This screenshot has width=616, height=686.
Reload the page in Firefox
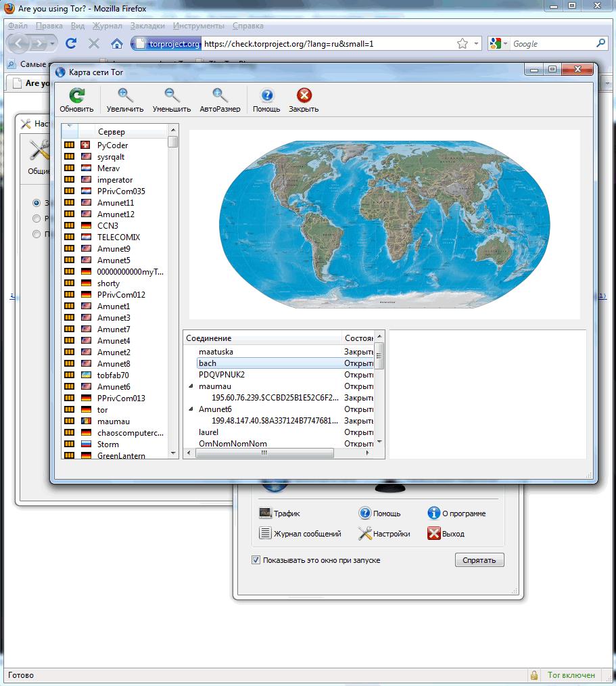tap(71, 43)
